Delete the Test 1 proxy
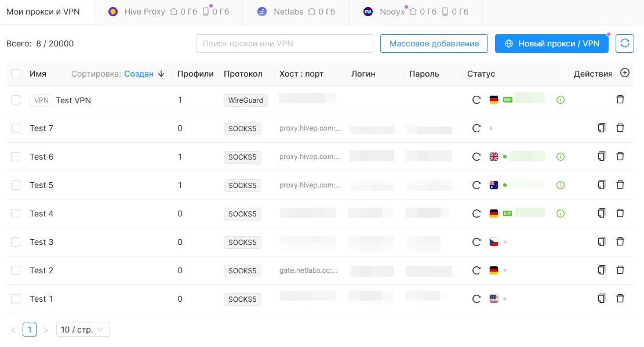Screen dimensions: 644x347 620,298
